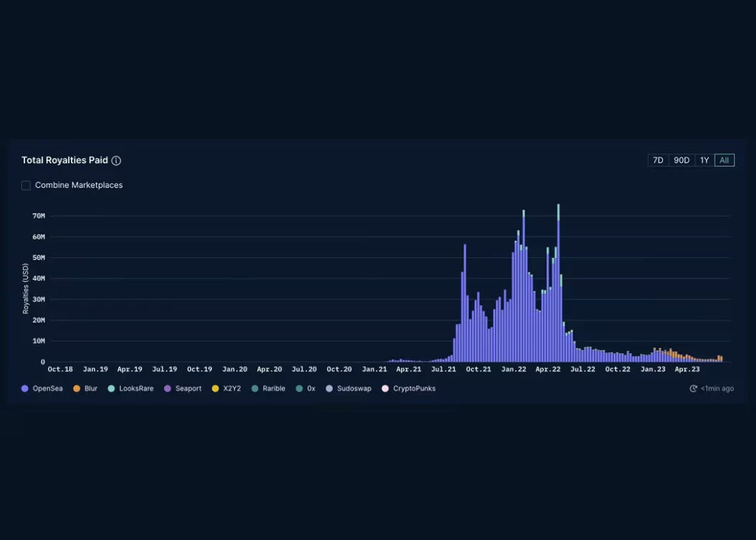Click the '<1min ago' update text
The image size is (756, 540).
[x=718, y=389]
